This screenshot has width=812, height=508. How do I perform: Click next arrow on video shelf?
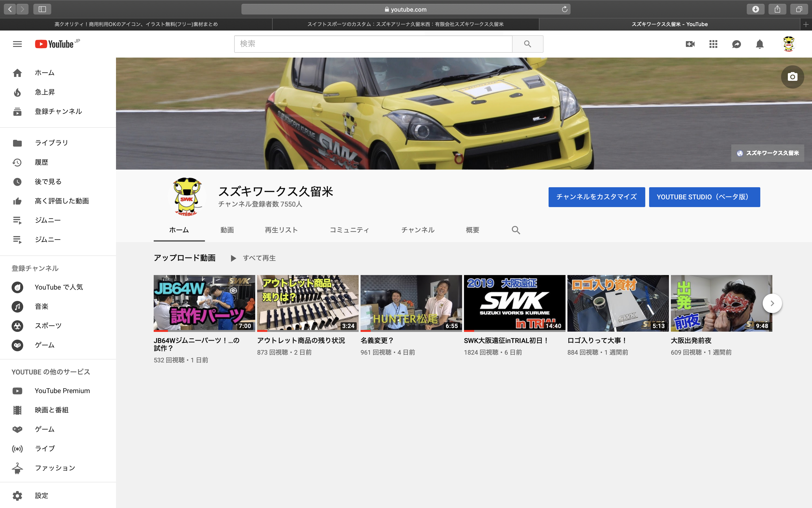pyautogui.click(x=772, y=303)
